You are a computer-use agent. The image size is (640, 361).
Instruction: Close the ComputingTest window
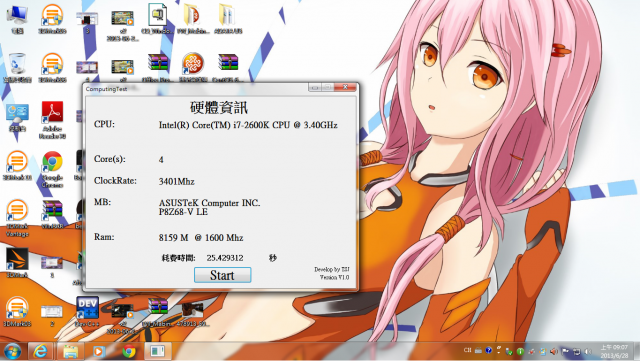click(345, 87)
